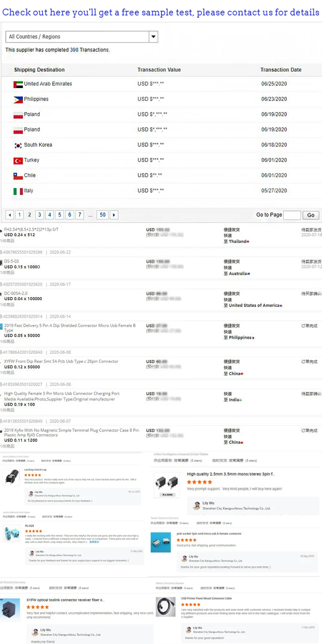Screen dimensions: 322x644
Task: Select order date 2020-06-17
Action: [x=60, y=284]
